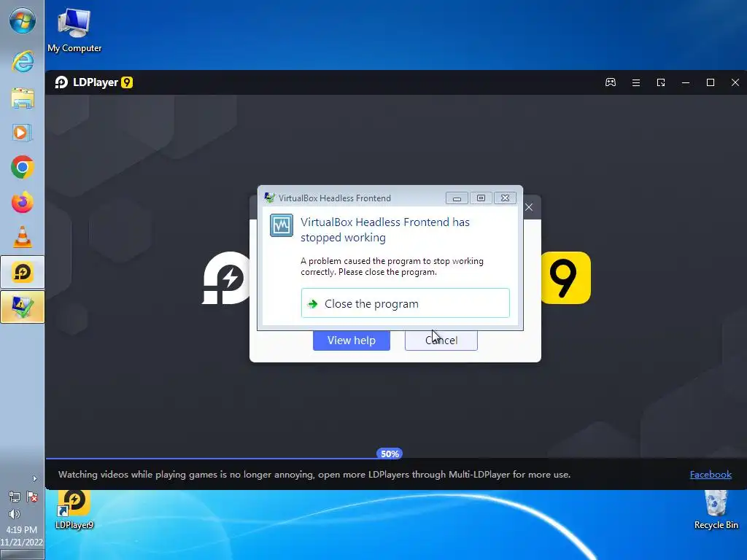
Task: Click the Show desktop strip
Action: [x=22, y=555]
